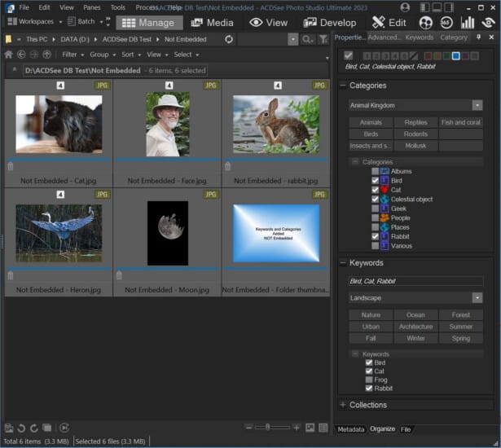Click the refresh icon beside the path bar
The height and width of the screenshot is (448, 501).
click(x=229, y=39)
